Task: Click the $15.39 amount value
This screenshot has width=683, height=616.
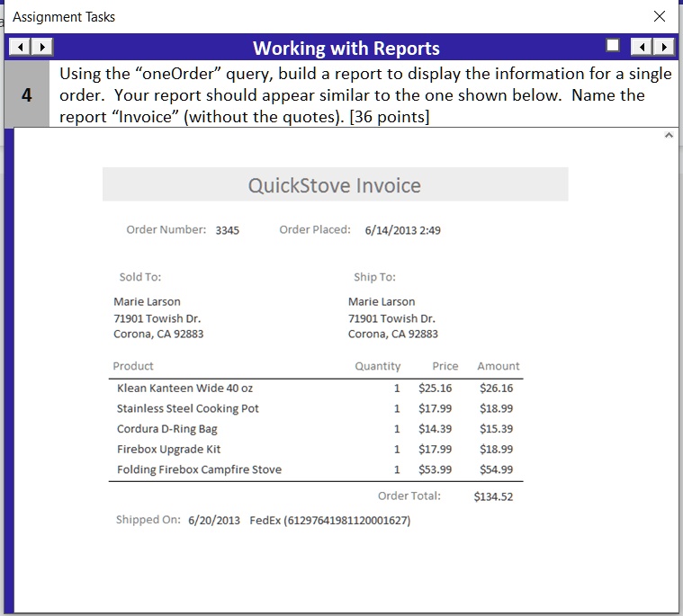Action: coord(496,429)
